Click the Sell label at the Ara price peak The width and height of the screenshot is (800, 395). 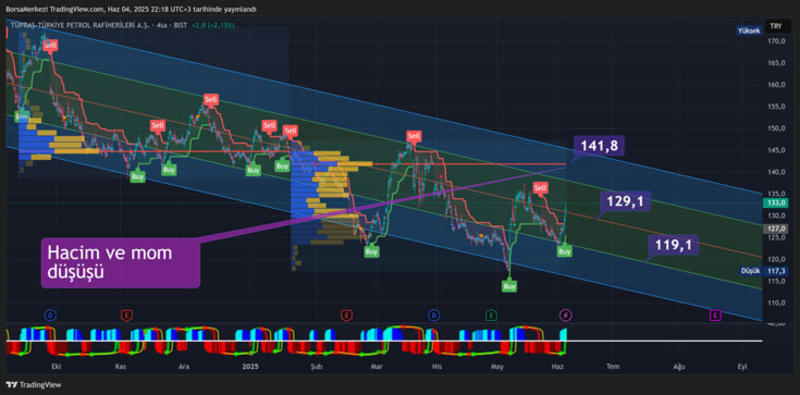click(x=210, y=100)
